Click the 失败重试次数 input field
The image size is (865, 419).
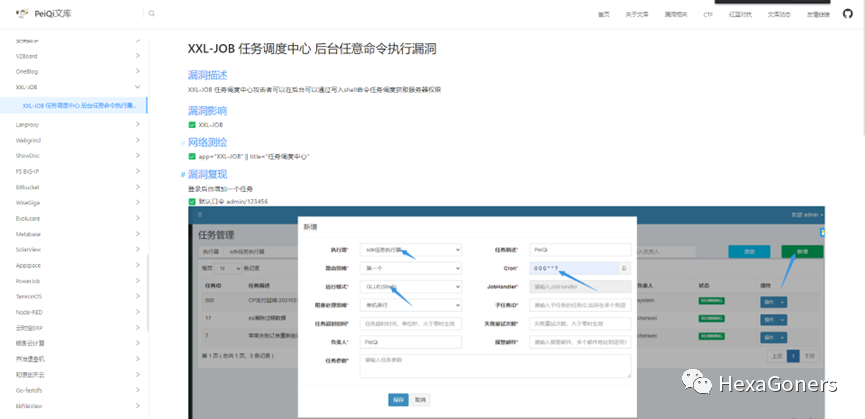point(580,324)
